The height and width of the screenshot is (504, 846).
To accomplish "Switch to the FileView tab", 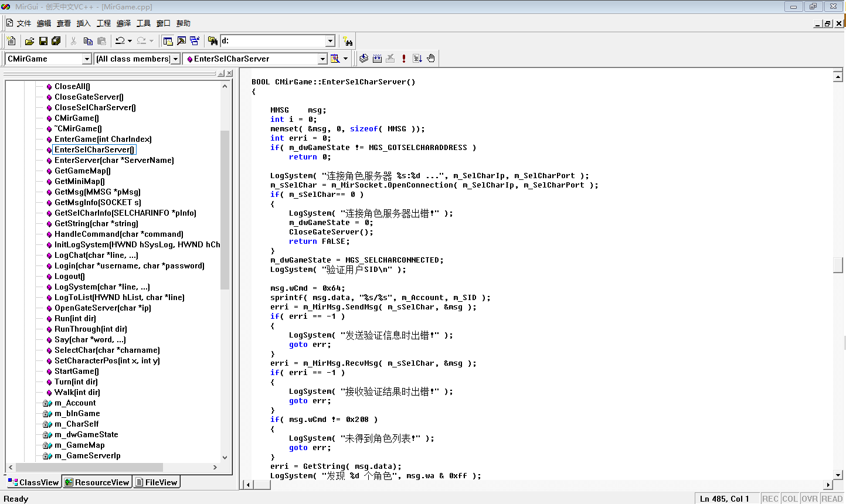I will pyautogui.click(x=156, y=482).
